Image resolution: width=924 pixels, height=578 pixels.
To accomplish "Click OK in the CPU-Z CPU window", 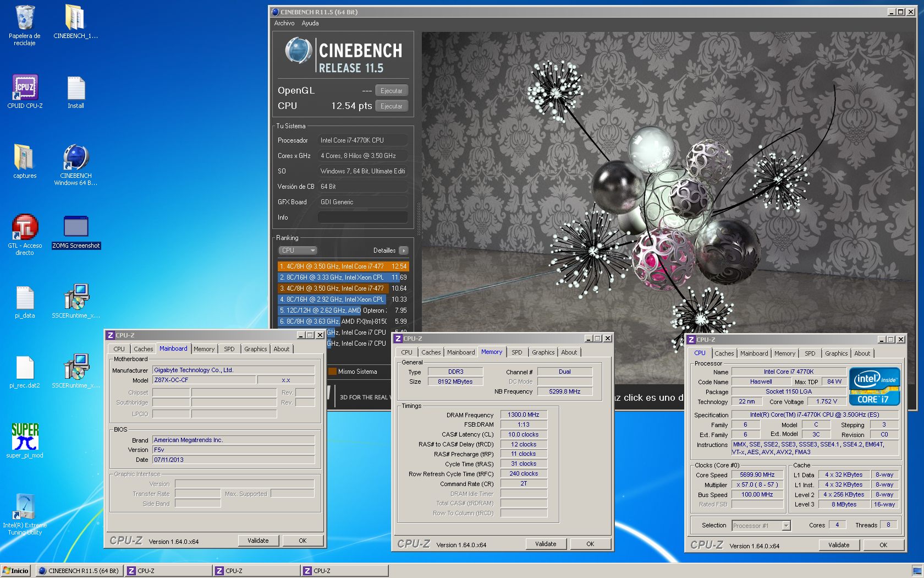I will 883,545.
